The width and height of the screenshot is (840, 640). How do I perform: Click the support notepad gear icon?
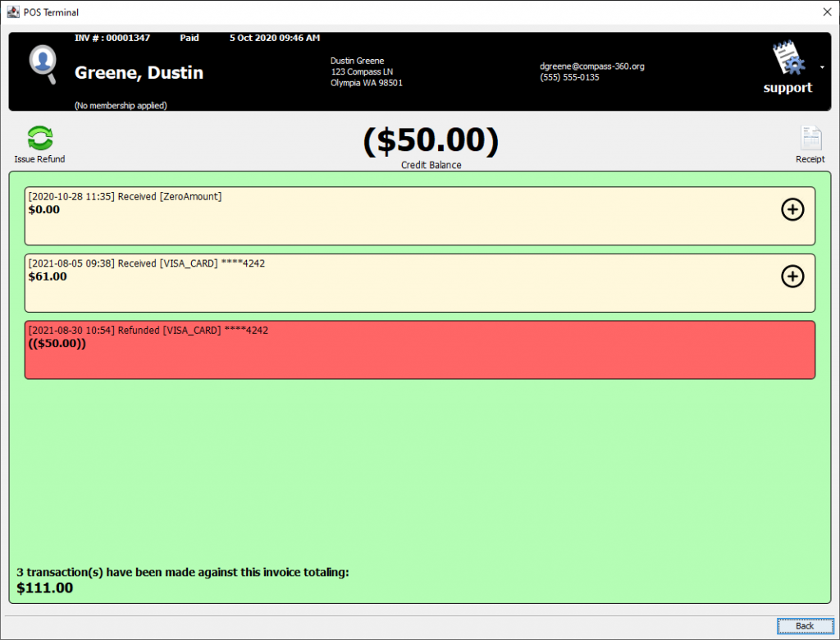(788, 58)
